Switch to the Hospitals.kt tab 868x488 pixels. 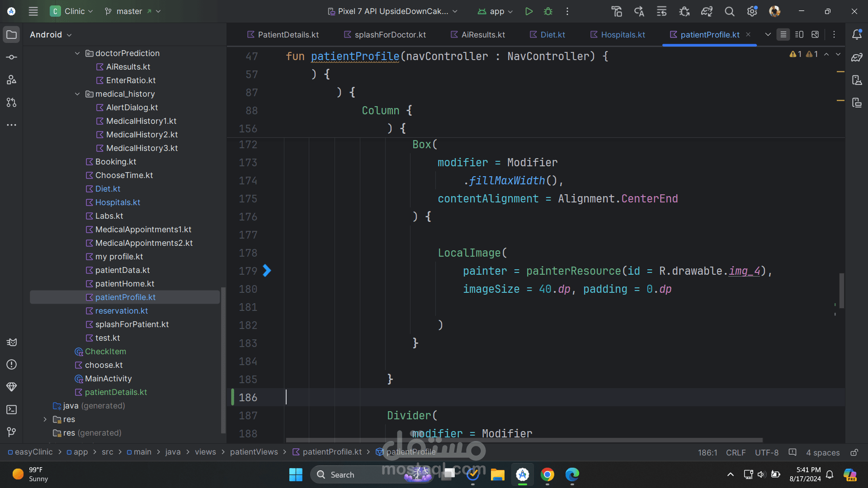coord(623,35)
